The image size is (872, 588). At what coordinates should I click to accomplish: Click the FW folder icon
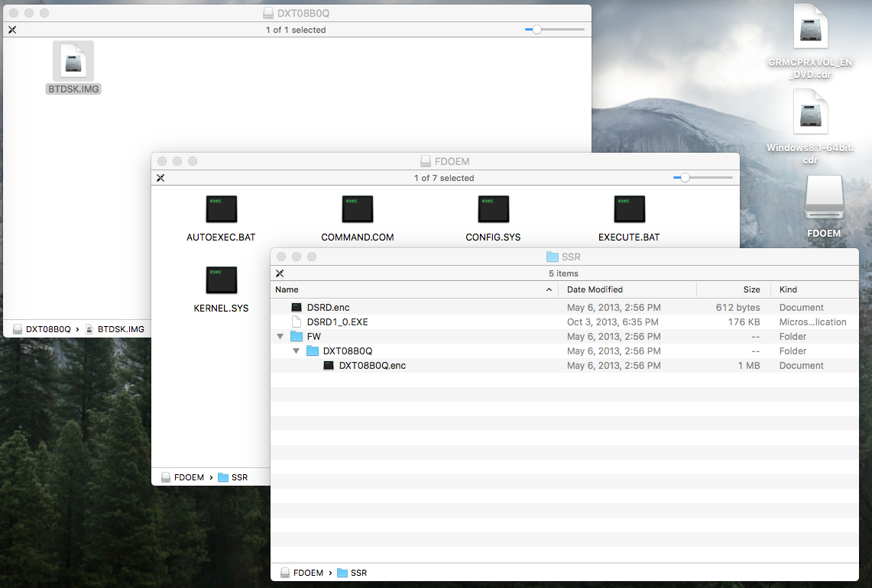[297, 336]
